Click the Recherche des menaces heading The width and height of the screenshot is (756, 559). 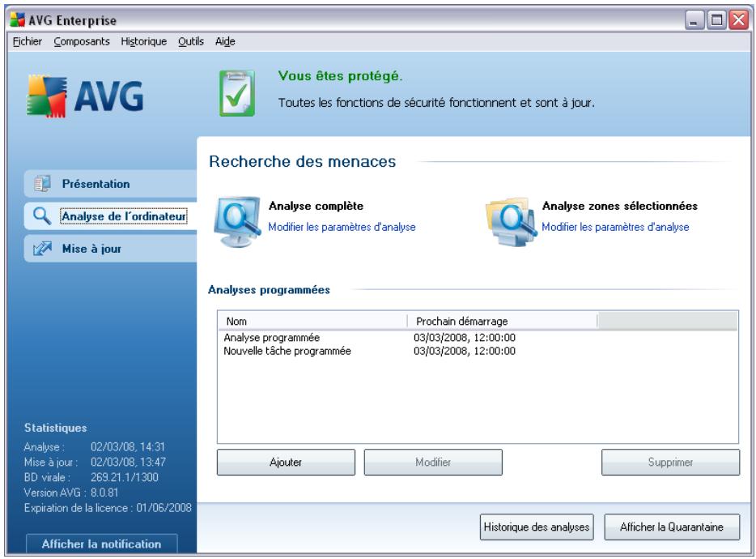pyautogui.click(x=302, y=161)
